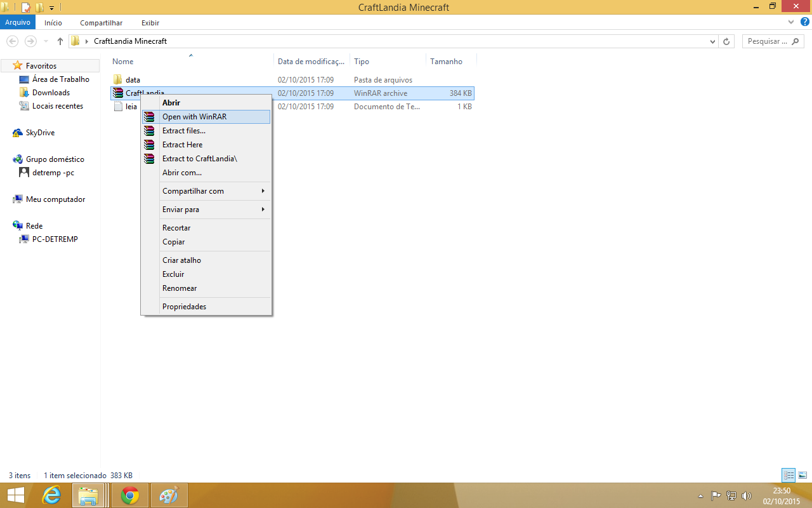
Task: Click the Up one level arrow
Action: pyautogui.click(x=60, y=41)
